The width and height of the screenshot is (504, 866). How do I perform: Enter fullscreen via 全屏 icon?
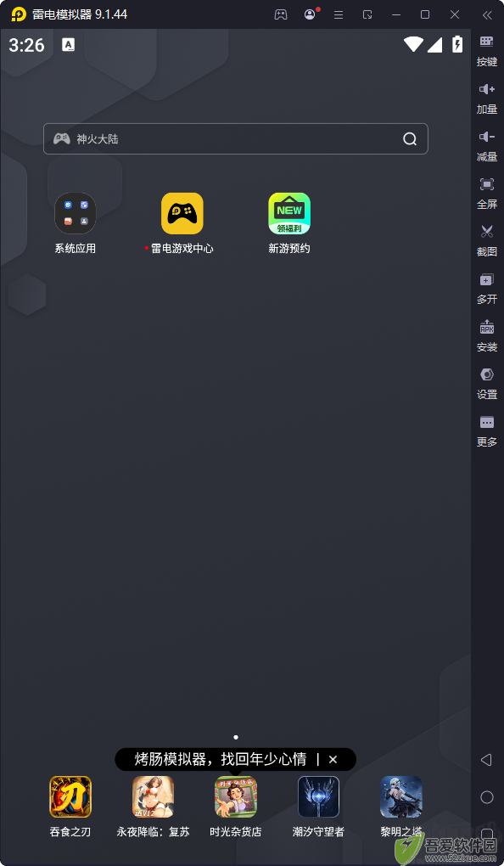coord(486,194)
